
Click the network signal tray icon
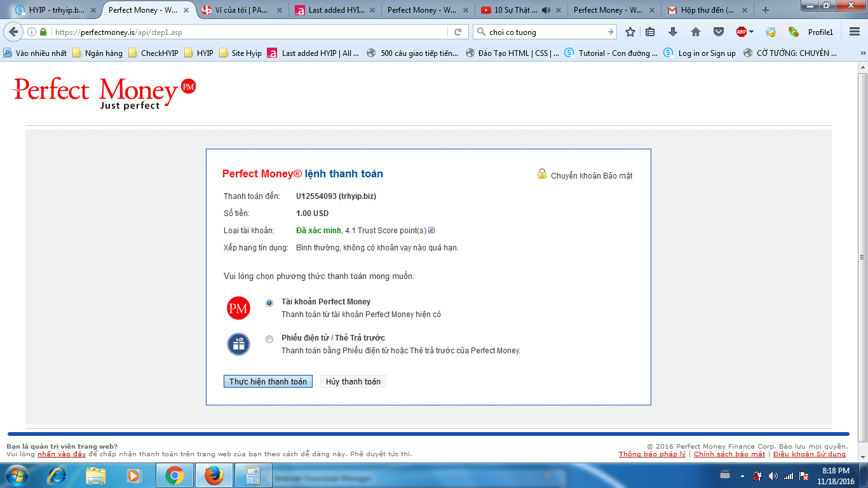[x=788, y=476]
